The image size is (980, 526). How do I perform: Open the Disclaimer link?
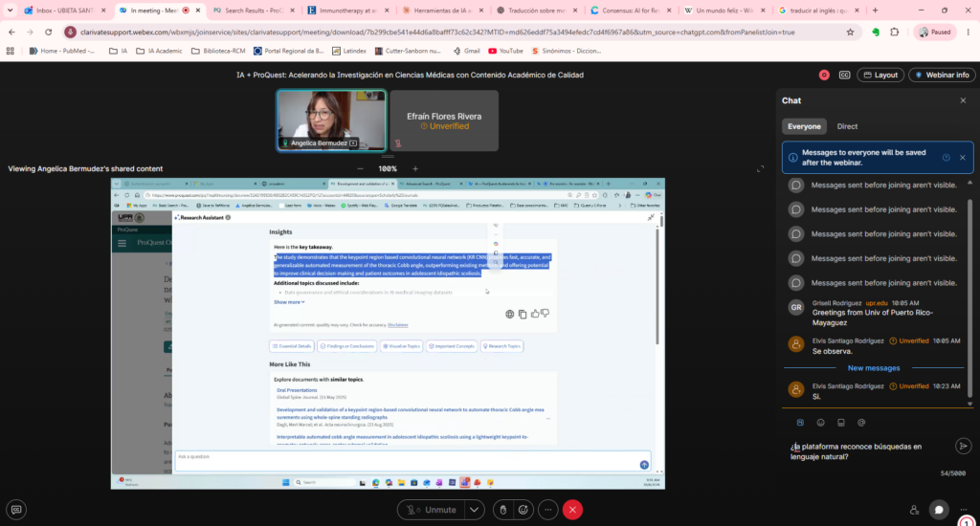click(397, 325)
